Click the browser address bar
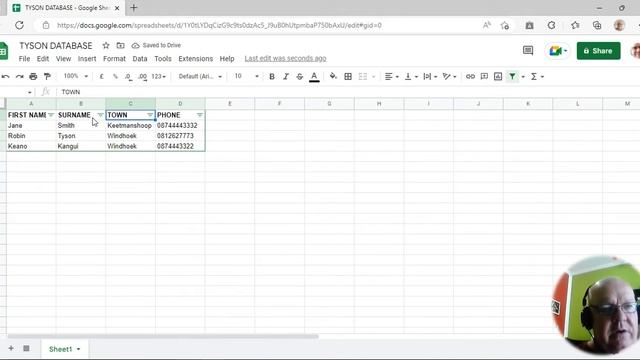Viewport: 640px width, 360px height. point(261,25)
